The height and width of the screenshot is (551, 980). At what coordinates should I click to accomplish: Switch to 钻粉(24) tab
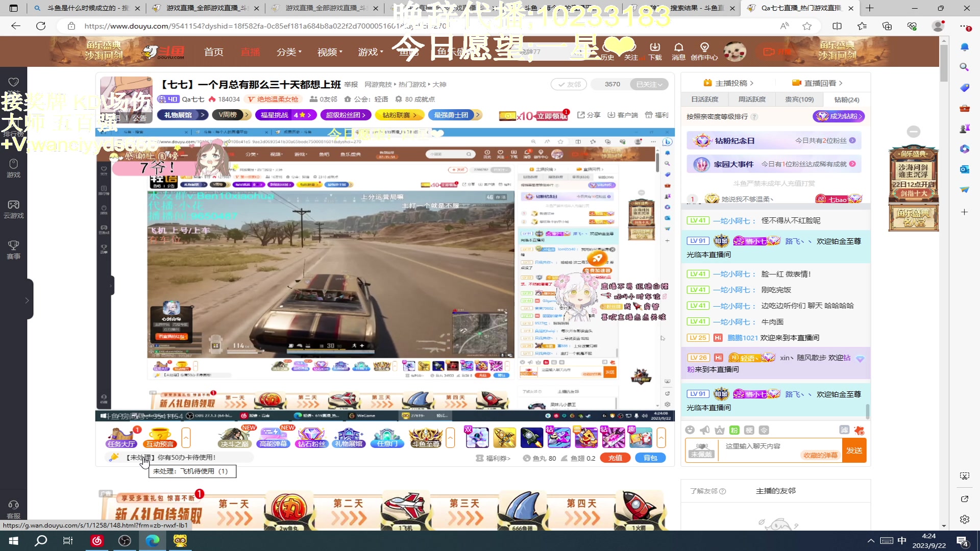847,99
